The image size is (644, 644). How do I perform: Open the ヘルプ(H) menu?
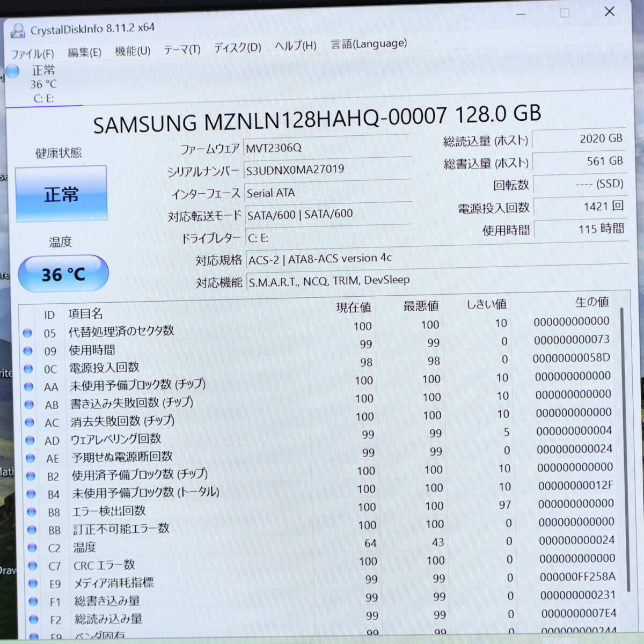click(296, 46)
